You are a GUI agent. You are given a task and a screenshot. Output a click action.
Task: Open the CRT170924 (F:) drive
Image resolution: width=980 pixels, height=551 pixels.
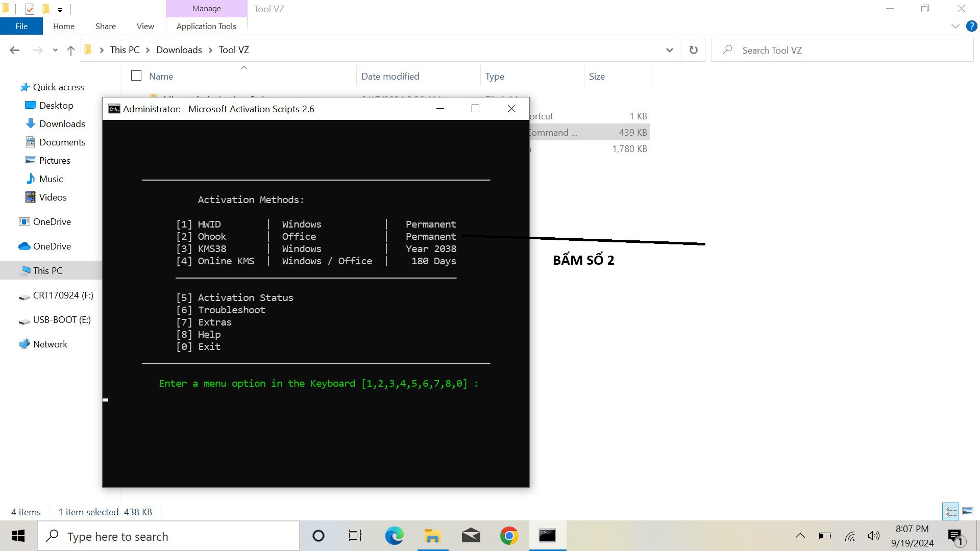tap(63, 295)
